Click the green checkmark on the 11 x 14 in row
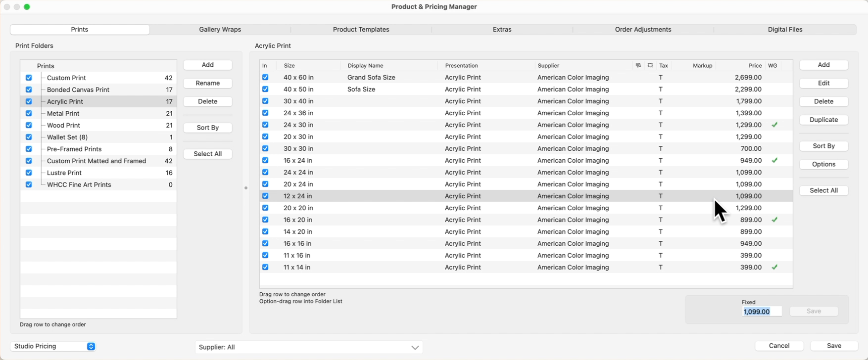868x360 pixels. [774, 268]
